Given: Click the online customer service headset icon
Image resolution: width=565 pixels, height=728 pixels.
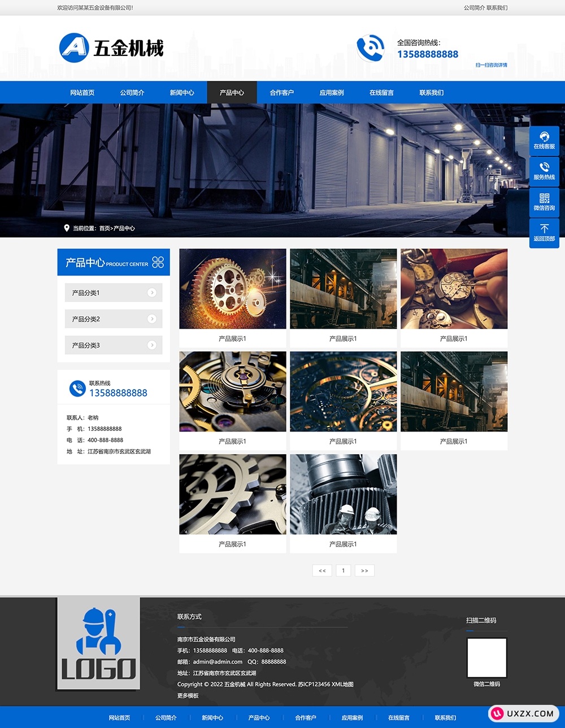Looking at the screenshot, I should click(x=544, y=137).
